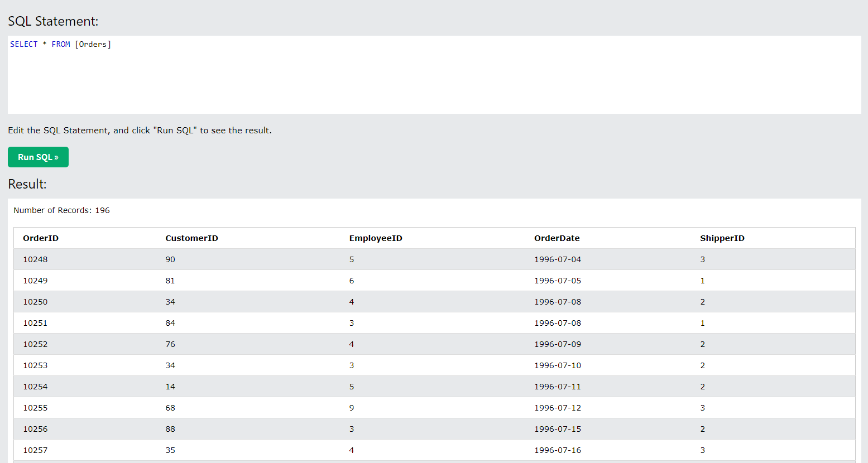Click the EmployeeID column header

(376, 238)
